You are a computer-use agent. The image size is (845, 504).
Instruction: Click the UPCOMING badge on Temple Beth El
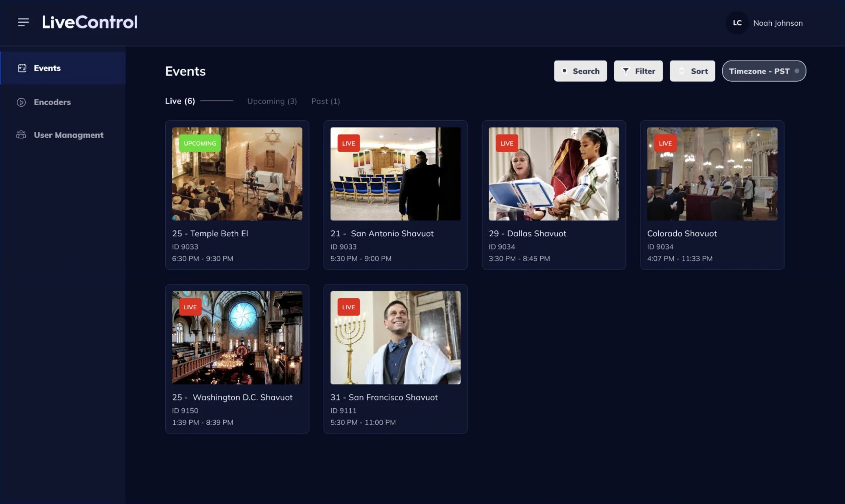coord(200,143)
